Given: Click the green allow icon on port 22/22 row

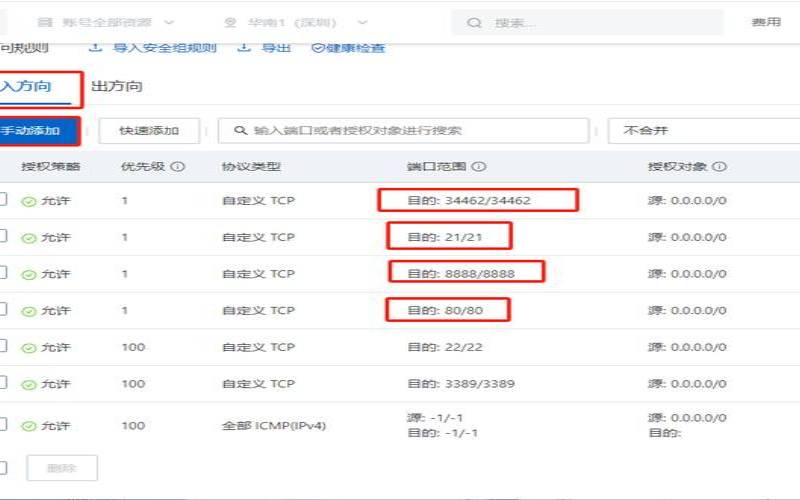Looking at the screenshot, I should pos(29,348).
